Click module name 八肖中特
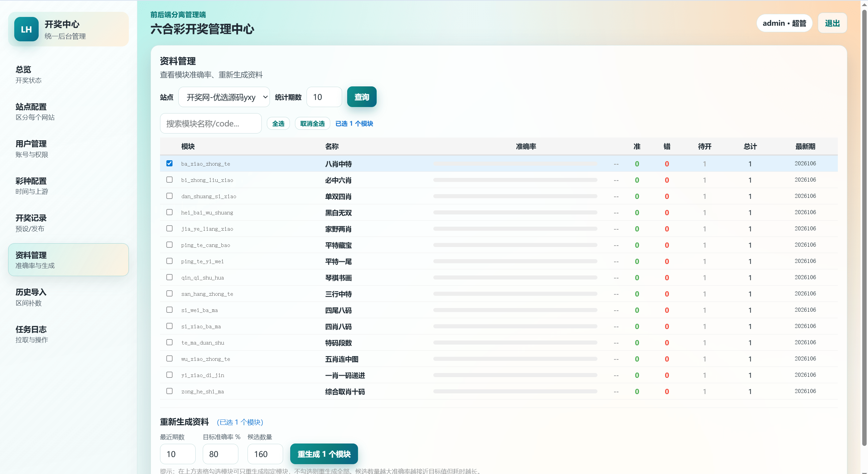The height and width of the screenshot is (474, 868). click(338, 164)
